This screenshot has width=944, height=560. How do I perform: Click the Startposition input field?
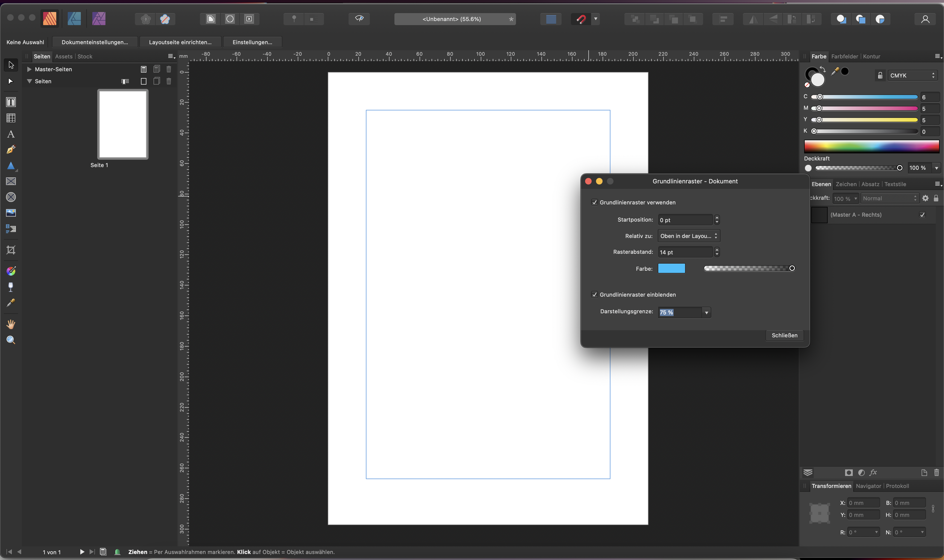point(685,220)
